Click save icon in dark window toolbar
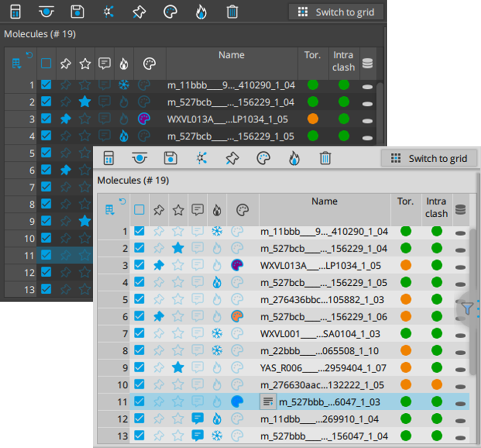The height and width of the screenshot is (448, 481). tap(77, 12)
